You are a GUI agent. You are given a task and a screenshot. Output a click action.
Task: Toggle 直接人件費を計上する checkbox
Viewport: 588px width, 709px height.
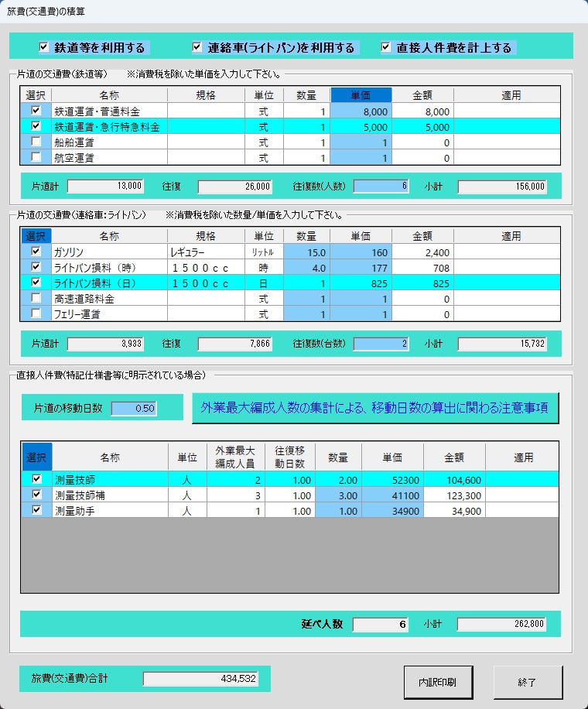pyautogui.click(x=385, y=47)
